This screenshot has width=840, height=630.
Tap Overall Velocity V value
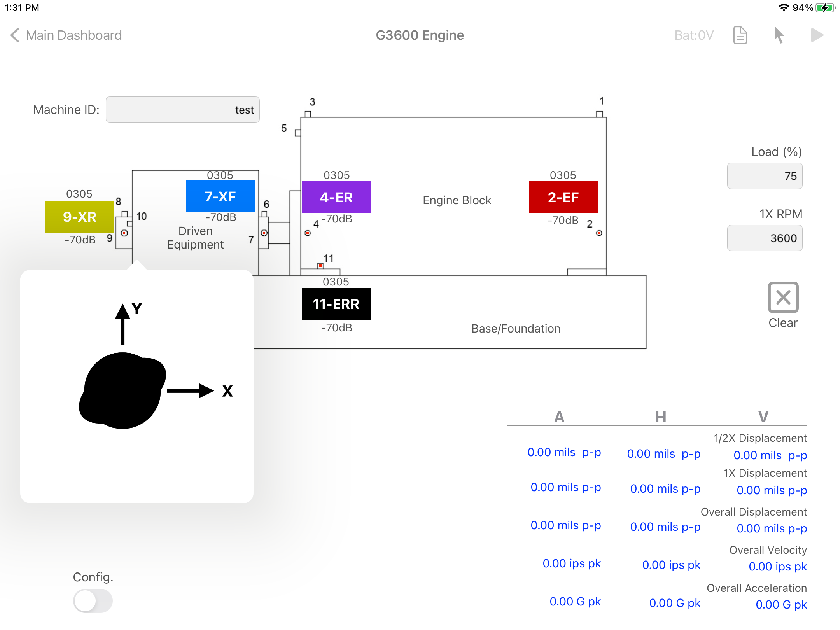coord(778,567)
